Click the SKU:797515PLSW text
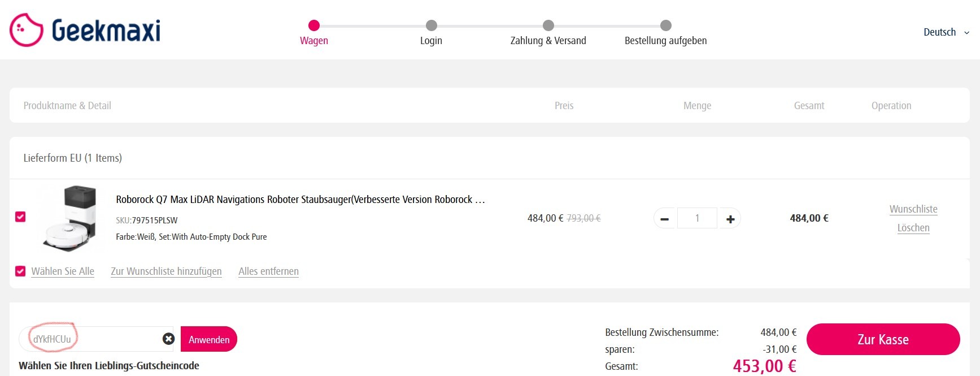 (x=147, y=221)
